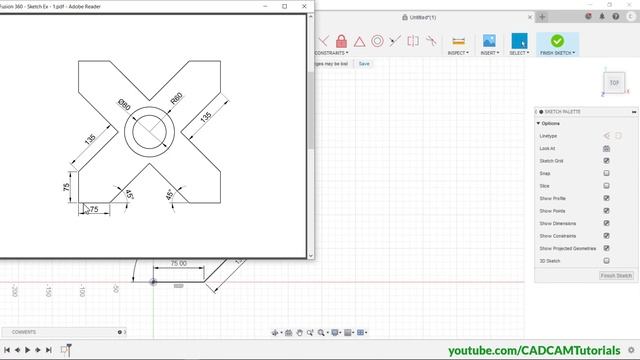Uncheck the Show Points checkbox
640x360 pixels.
pos(607,211)
